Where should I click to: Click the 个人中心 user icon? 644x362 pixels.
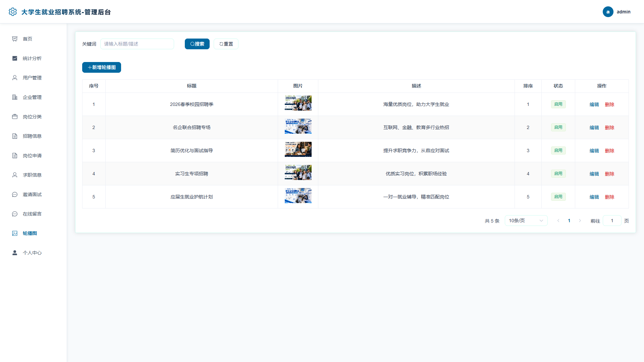coord(15,253)
